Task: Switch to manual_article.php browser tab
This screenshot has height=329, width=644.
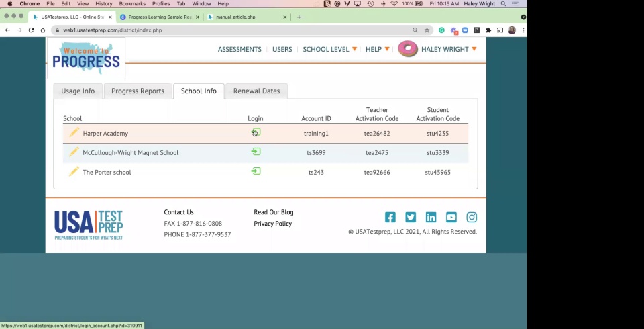Action: 247,17
